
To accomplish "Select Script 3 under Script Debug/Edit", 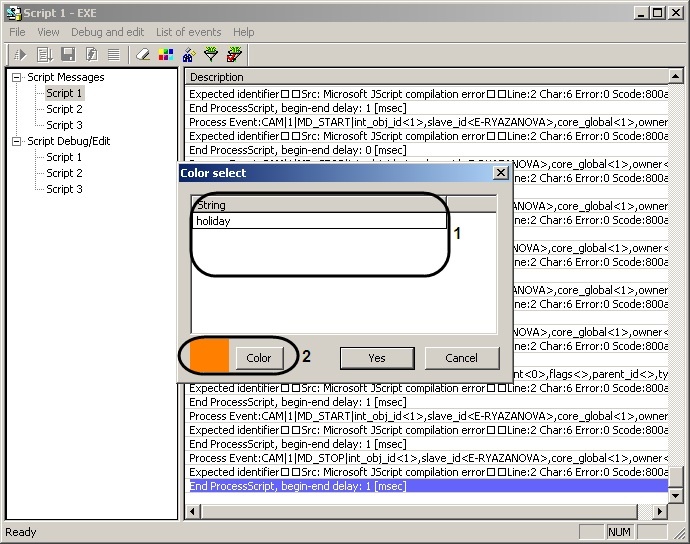I will click(x=64, y=189).
